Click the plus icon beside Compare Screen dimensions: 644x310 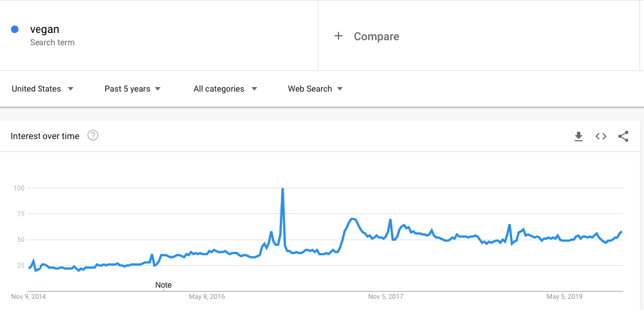(x=338, y=36)
